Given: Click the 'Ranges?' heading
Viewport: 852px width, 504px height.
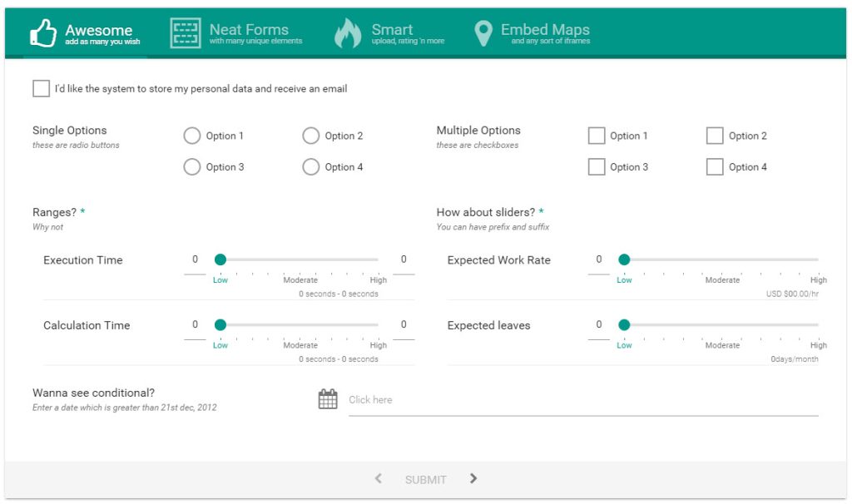Looking at the screenshot, I should click(x=54, y=212).
